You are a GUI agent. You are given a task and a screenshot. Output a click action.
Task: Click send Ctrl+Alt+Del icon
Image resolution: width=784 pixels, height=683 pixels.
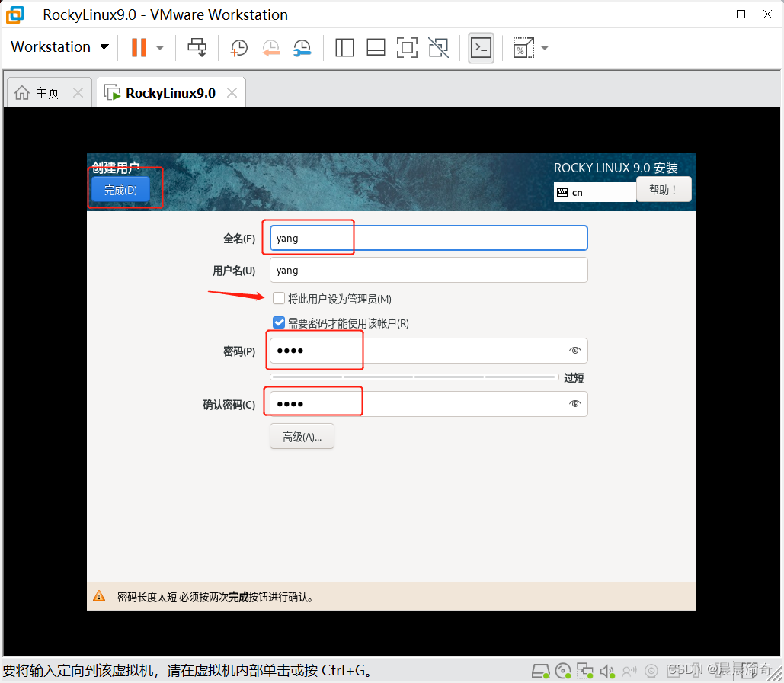(x=197, y=47)
